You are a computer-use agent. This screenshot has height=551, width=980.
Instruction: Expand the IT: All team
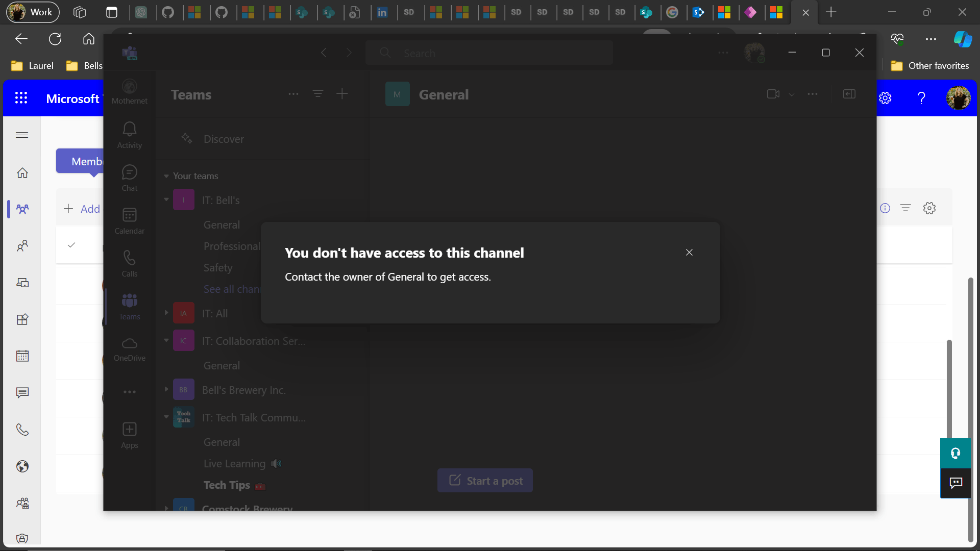pyautogui.click(x=166, y=313)
